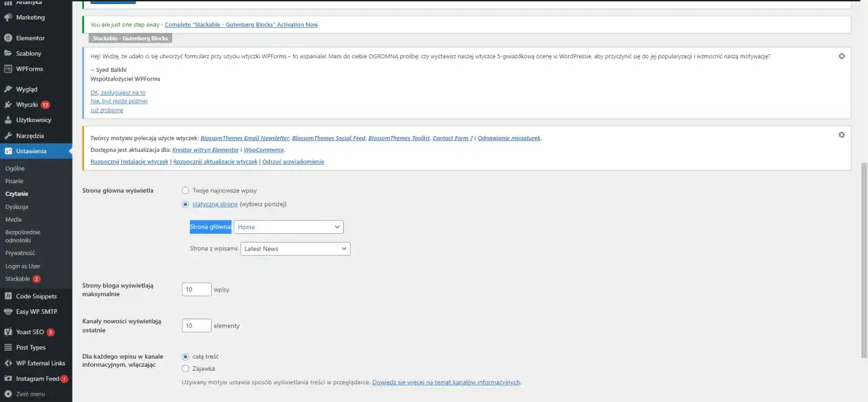Select the 'Twoje najnowsze wpisy' radio option

pyautogui.click(x=185, y=190)
